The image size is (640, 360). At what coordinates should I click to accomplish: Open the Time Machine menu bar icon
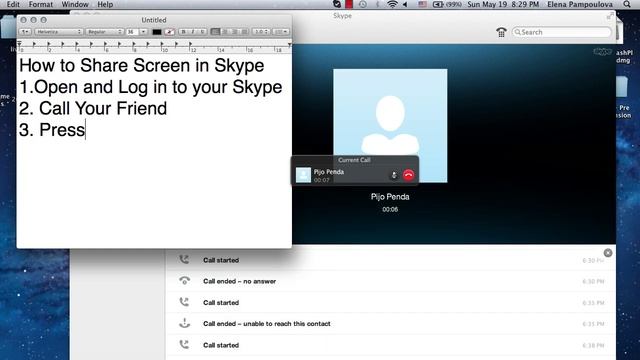click(362, 4)
